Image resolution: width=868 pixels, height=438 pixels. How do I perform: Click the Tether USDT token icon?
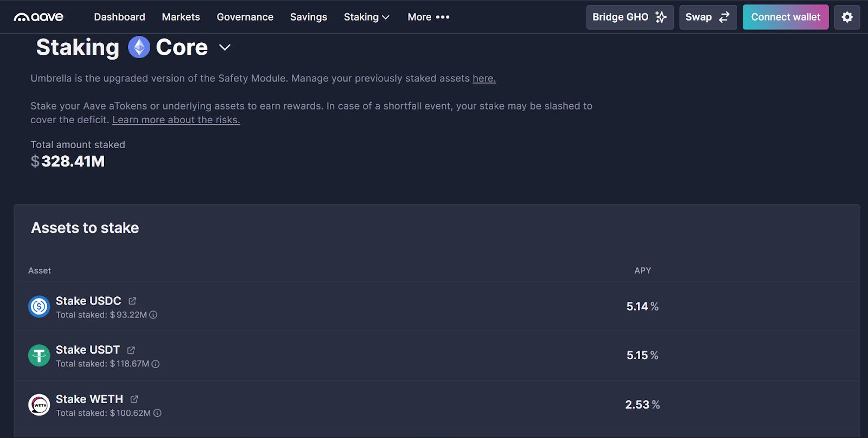point(39,356)
